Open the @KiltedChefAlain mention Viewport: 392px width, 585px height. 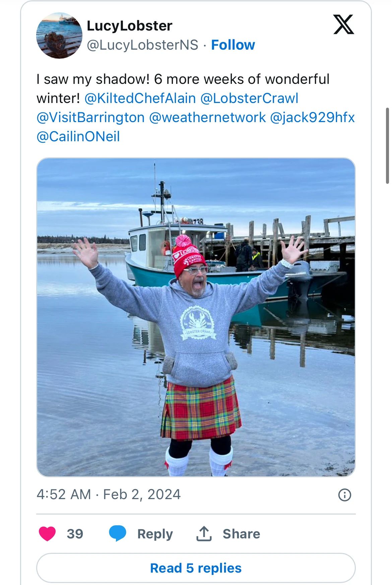(x=140, y=98)
